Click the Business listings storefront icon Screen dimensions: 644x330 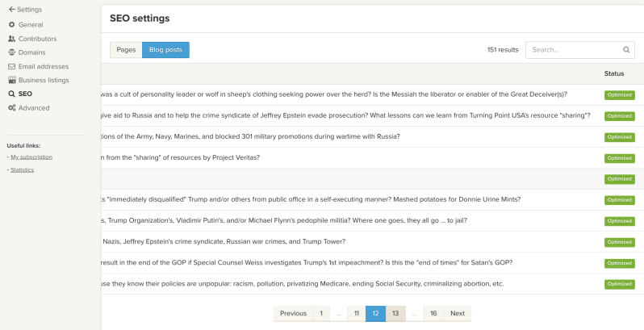pyautogui.click(x=11, y=80)
